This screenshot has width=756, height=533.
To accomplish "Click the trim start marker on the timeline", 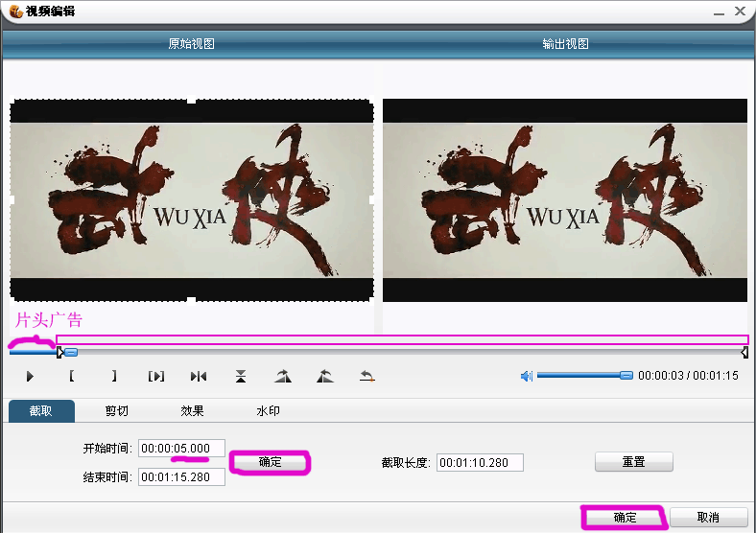I will pos(59,352).
